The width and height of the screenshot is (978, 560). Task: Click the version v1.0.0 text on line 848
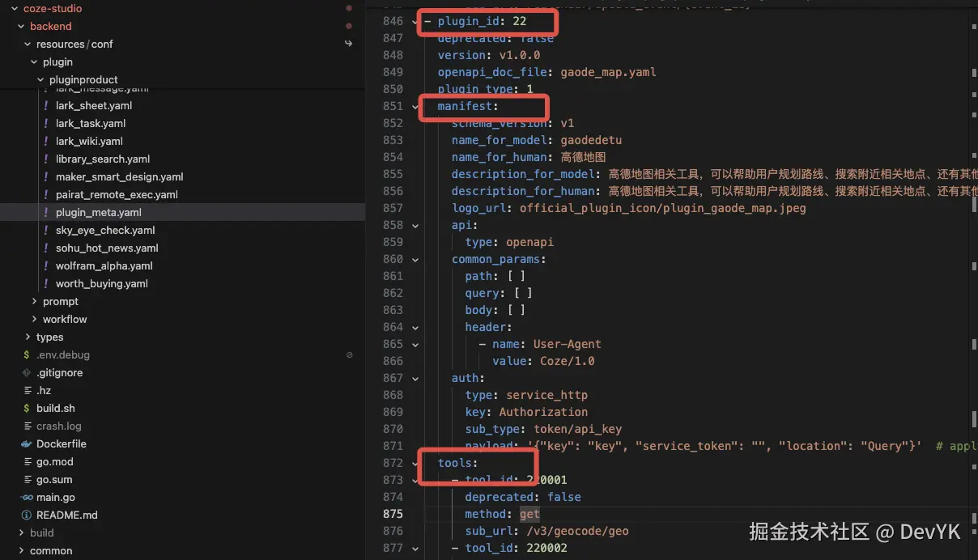[x=489, y=55]
